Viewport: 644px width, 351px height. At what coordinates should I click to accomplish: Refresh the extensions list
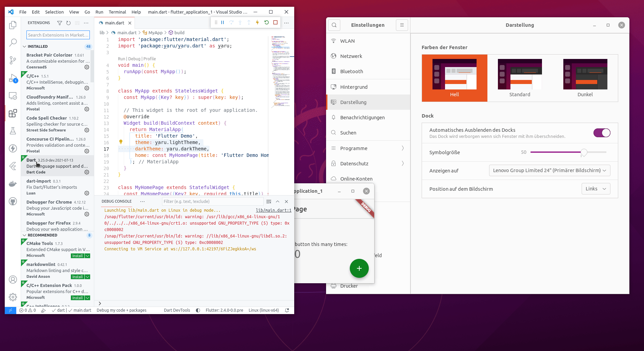tap(68, 23)
